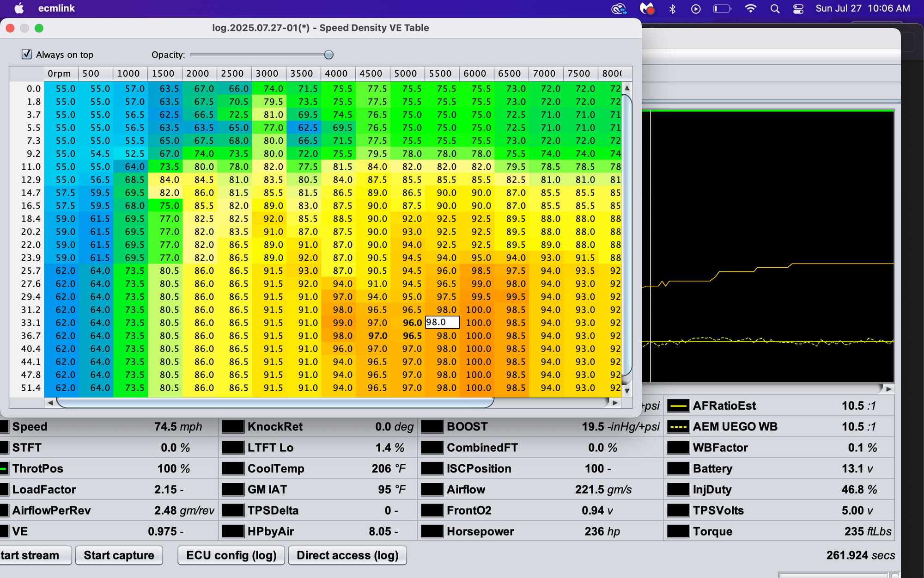Click the VE table vertical scrollbar up arrow

coord(627,88)
